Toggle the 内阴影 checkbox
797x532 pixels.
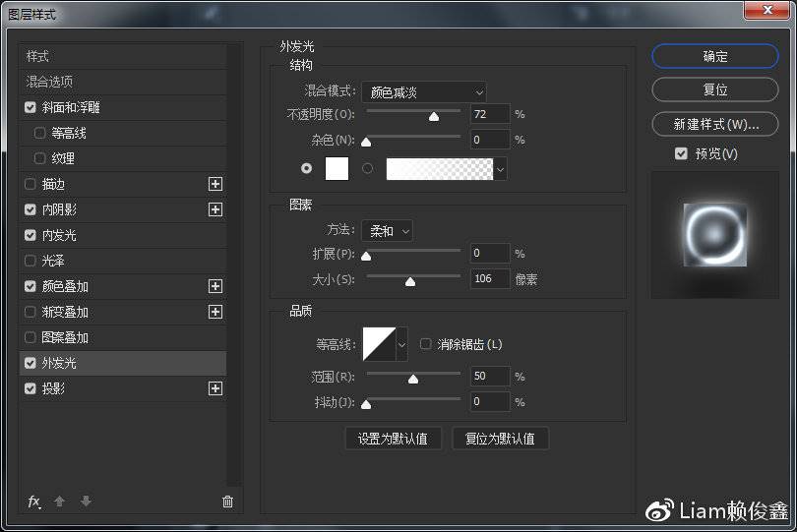pos(31,209)
